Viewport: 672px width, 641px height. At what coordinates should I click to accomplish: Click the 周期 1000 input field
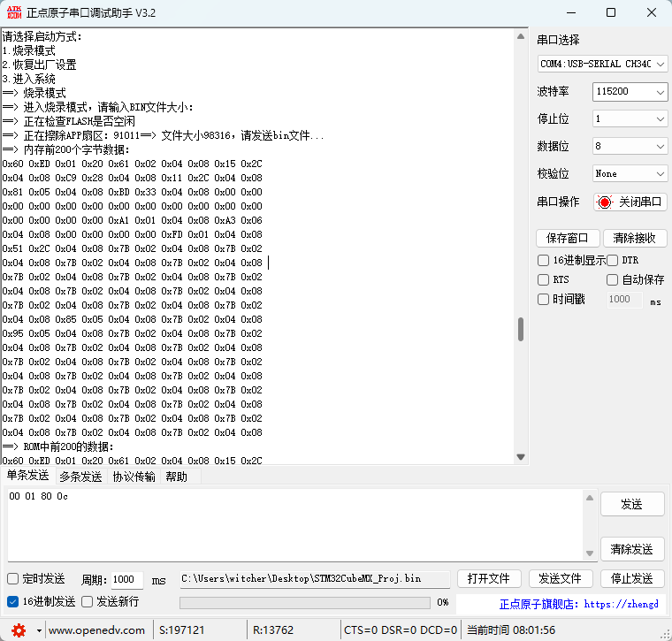126,579
